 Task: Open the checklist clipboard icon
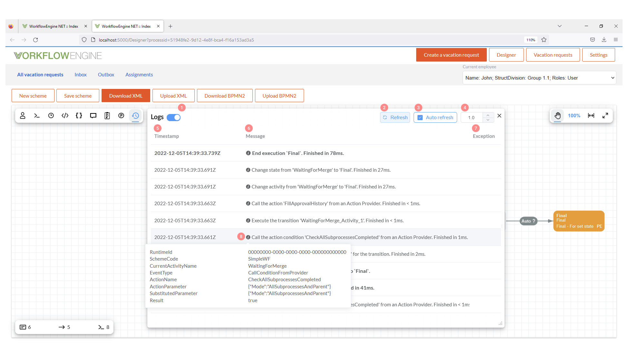click(107, 116)
